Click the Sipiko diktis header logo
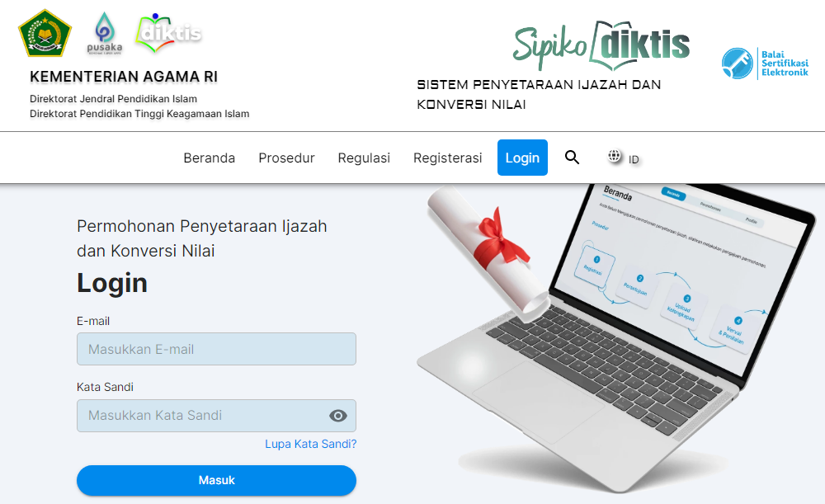 [x=601, y=45]
